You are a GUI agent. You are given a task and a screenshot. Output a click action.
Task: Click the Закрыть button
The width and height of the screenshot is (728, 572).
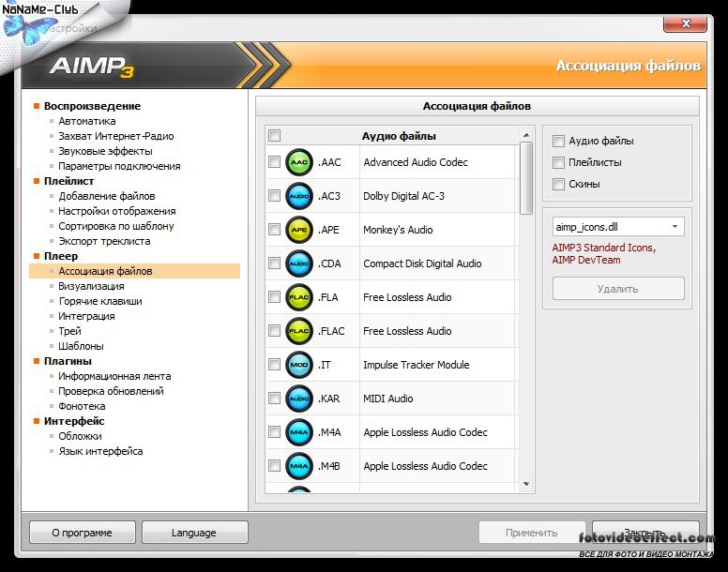pyautogui.click(x=645, y=533)
